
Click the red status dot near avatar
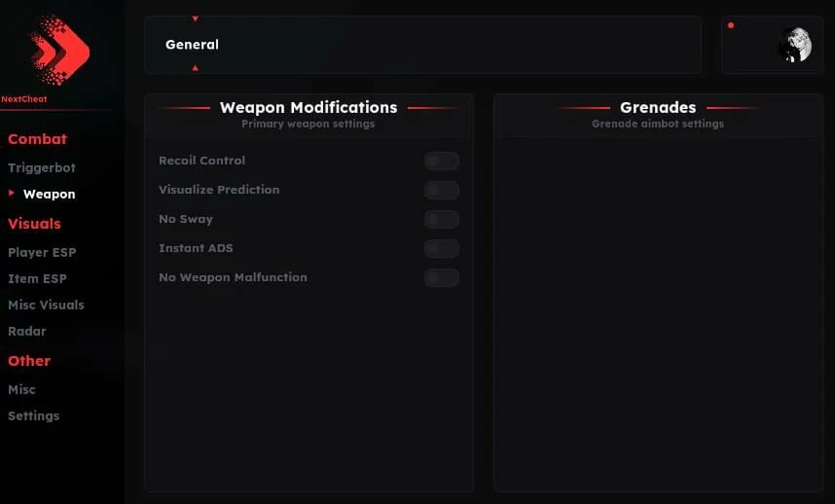731,25
